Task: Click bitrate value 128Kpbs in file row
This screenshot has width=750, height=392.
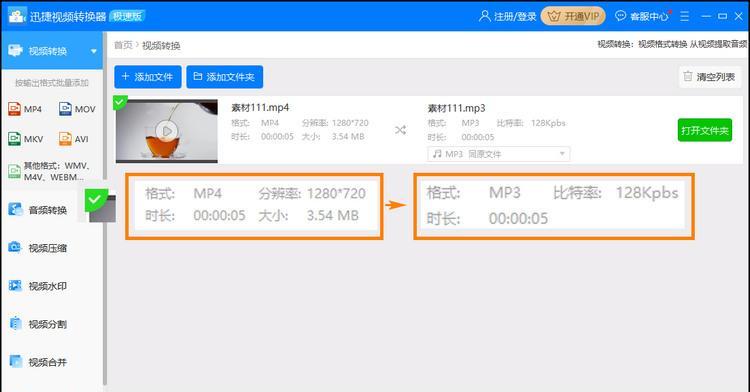Action: [548, 123]
